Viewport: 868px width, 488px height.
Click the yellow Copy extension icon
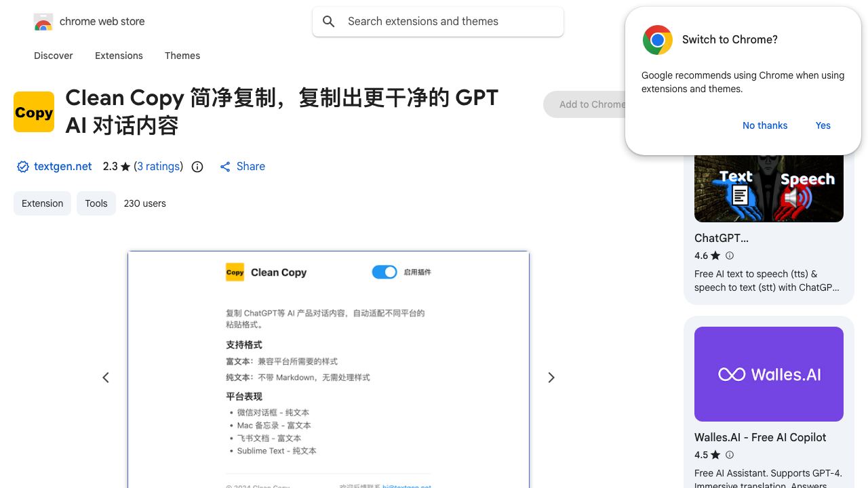click(34, 112)
